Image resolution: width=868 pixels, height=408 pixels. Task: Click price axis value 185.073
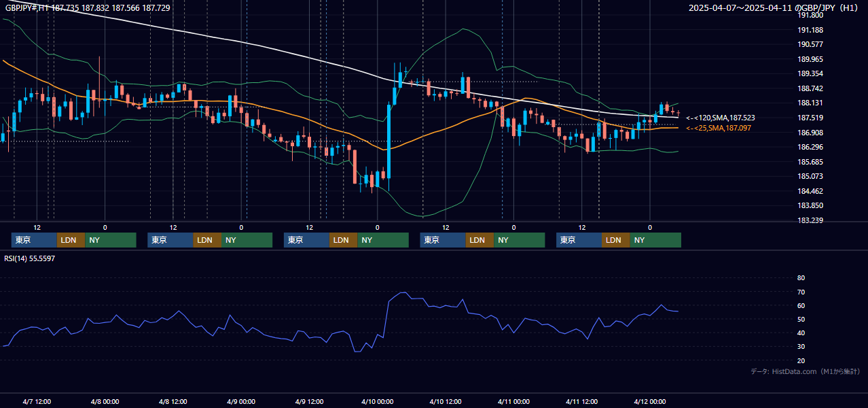[x=810, y=176]
